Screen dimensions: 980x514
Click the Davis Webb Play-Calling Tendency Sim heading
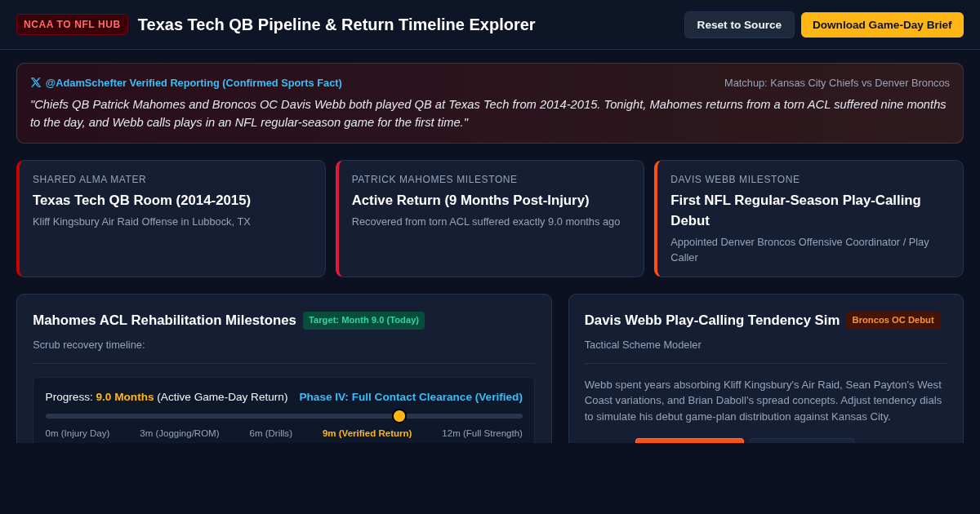tap(712, 321)
